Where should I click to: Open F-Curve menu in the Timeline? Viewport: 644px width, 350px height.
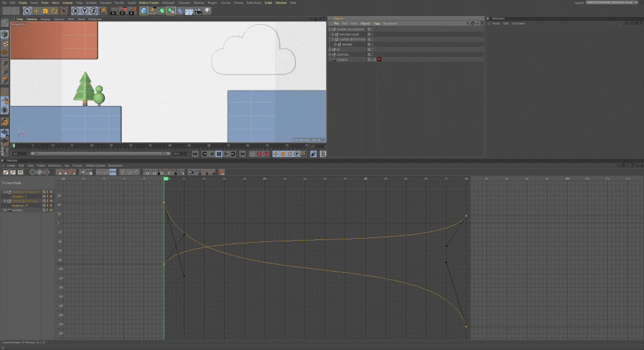78,165
